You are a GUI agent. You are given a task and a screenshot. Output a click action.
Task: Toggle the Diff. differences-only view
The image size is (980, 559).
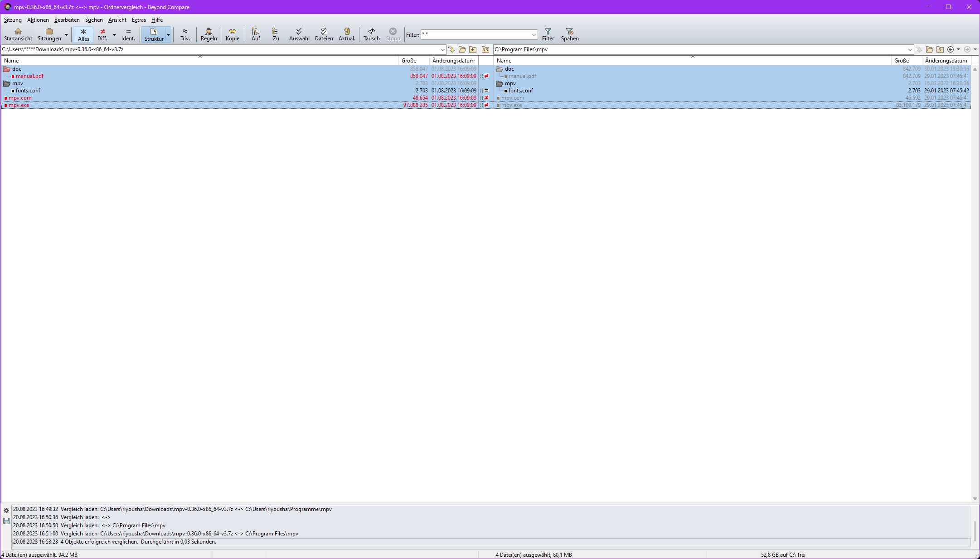102,34
